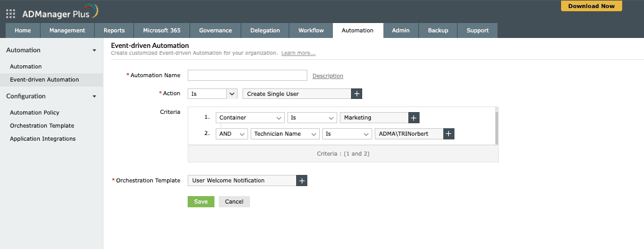
Task: Expand the Container criteria dropdown
Action: [x=250, y=117]
